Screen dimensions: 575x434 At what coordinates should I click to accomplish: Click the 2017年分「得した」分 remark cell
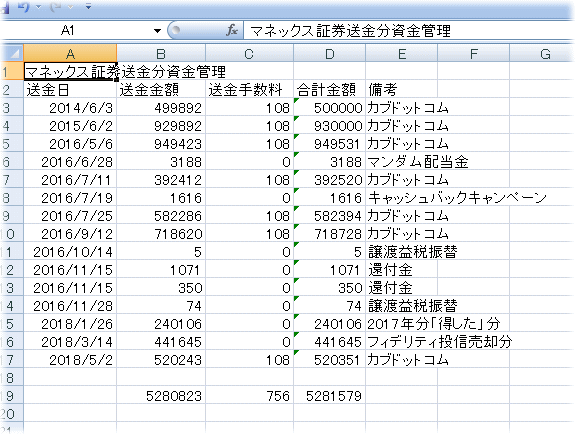point(402,324)
